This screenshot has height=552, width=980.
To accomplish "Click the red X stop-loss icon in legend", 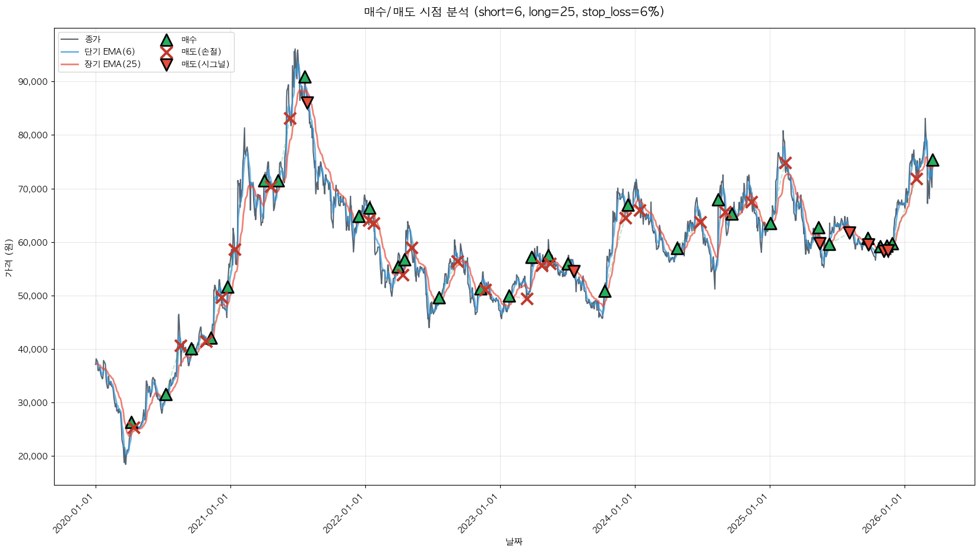I will click(166, 52).
